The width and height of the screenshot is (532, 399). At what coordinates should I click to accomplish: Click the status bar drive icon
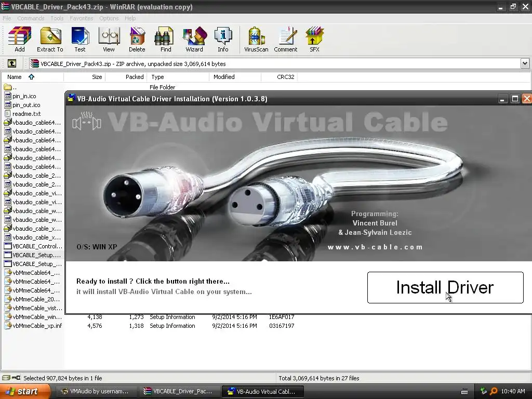pyautogui.click(x=6, y=378)
